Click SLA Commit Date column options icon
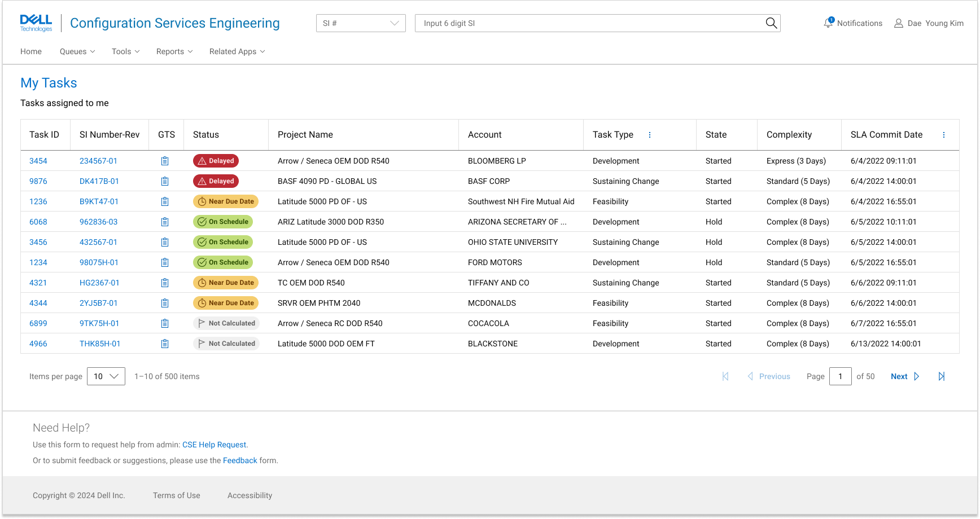 tap(944, 135)
